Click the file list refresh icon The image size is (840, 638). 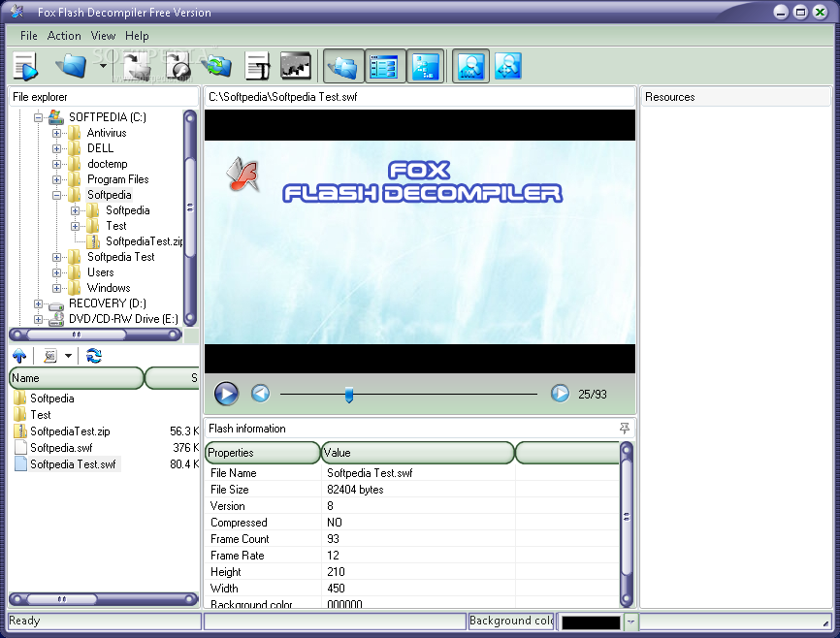[94, 355]
